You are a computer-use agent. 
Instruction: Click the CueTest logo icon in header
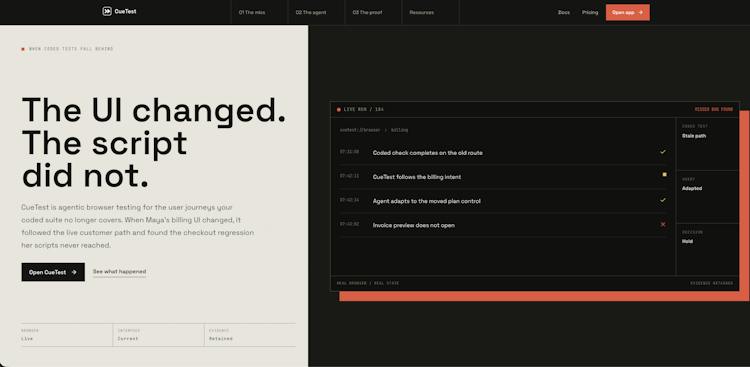pos(107,11)
